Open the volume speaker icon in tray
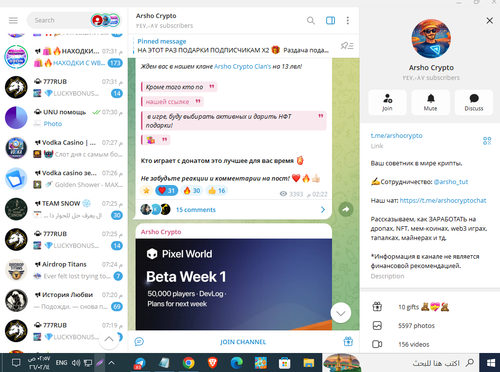The height and width of the screenshot is (372, 500). point(76,363)
